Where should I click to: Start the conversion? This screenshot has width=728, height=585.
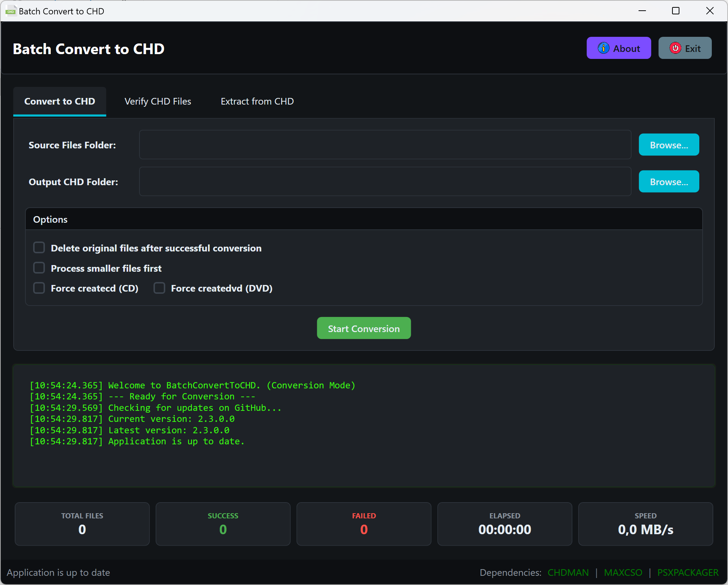[x=364, y=328]
